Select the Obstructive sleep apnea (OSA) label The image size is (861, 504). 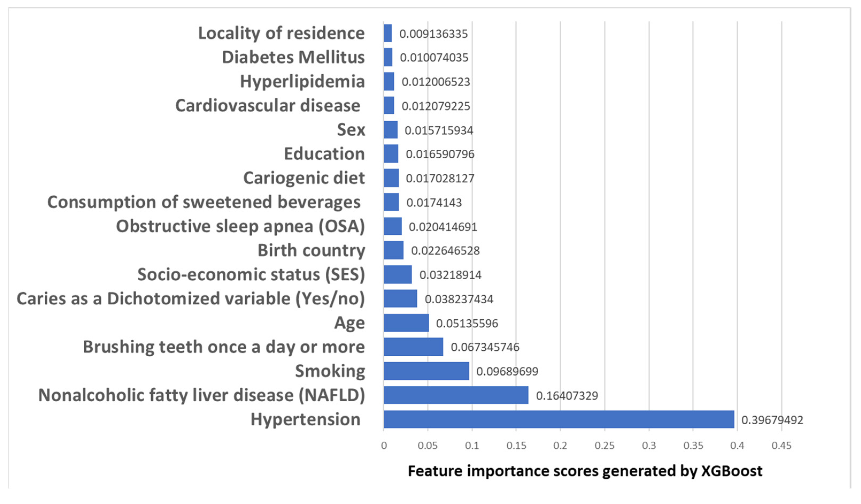(x=241, y=226)
